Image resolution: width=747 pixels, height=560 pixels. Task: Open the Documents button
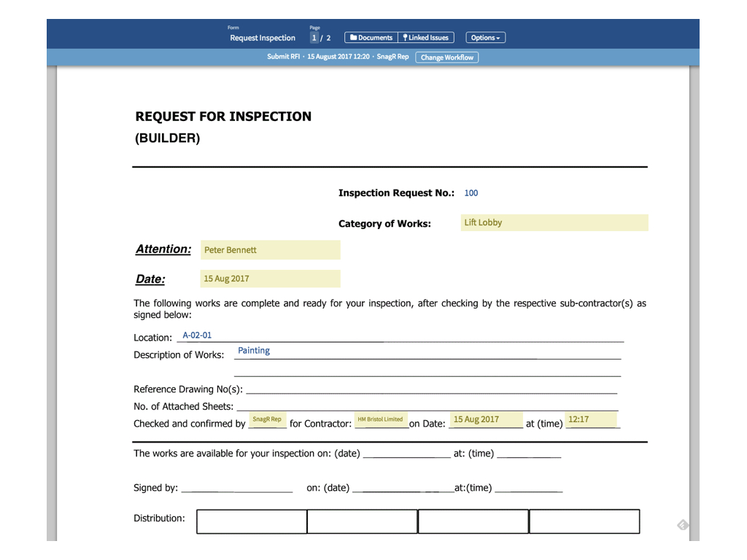click(x=371, y=38)
